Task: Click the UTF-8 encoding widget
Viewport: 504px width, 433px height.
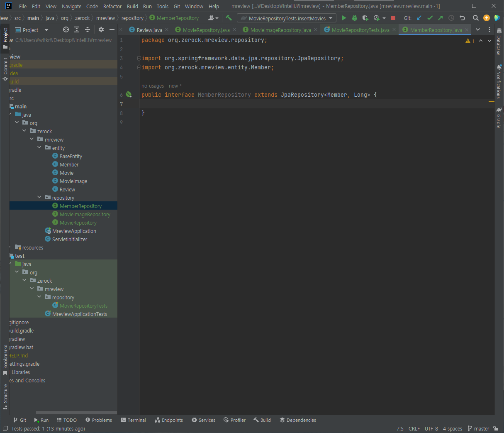Action: (x=431, y=428)
